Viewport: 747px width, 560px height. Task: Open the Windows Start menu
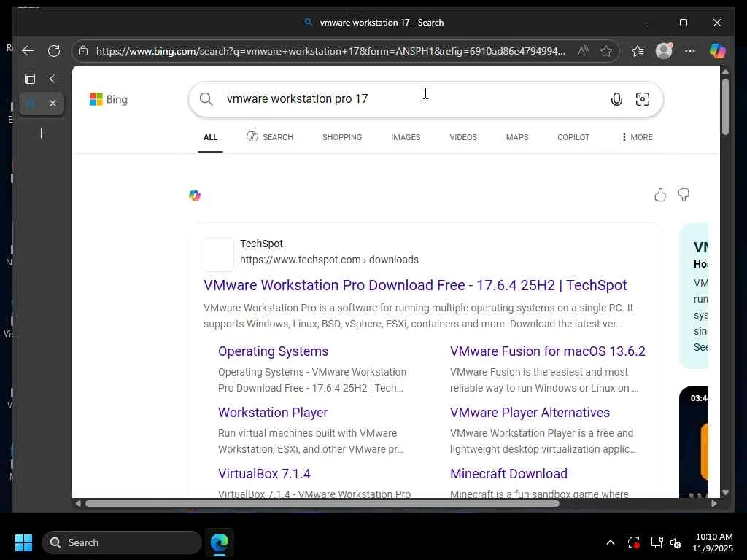tap(23, 542)
